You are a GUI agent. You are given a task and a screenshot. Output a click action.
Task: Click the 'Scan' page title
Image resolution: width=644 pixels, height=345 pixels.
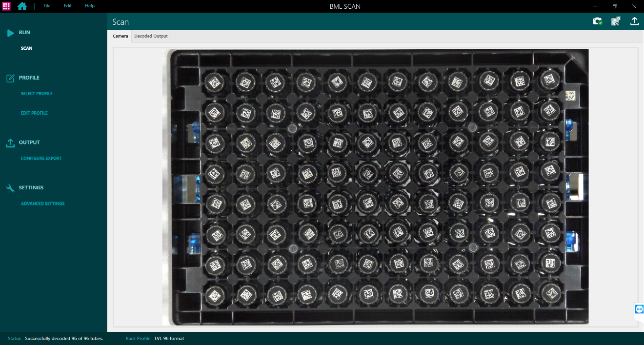121,22
